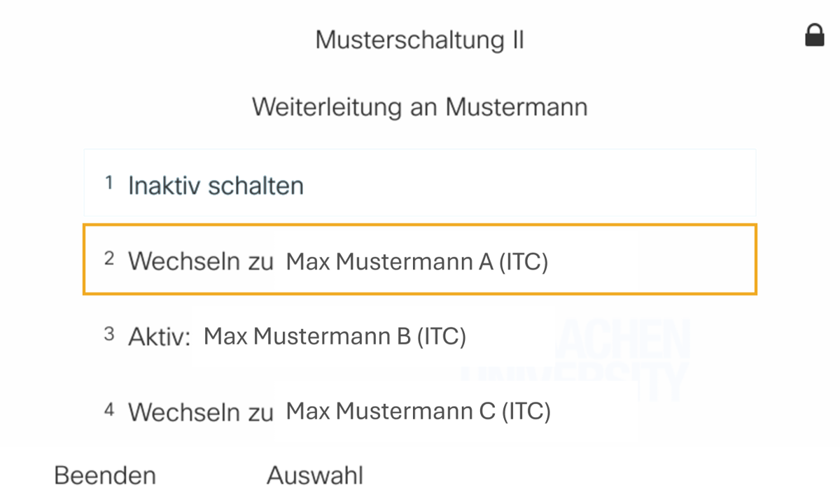840x504 pixels.
Task: Click 'Wechseln zu' label in the orange-outlined row
Action: (200, 262)
